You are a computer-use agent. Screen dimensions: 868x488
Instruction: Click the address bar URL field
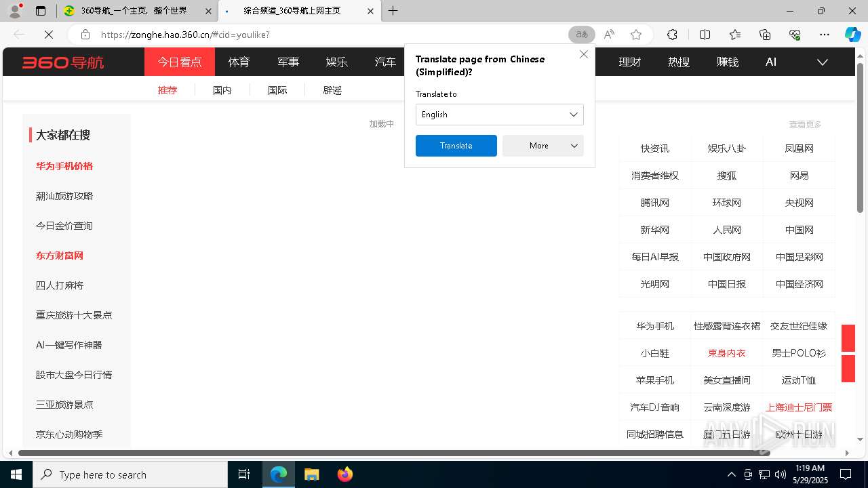pyautogui.click(x=332, y=35)
